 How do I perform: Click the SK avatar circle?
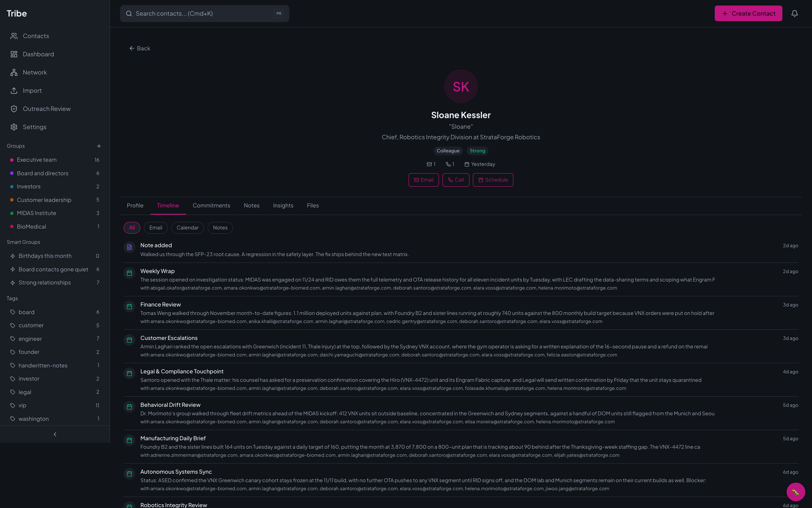461,87
